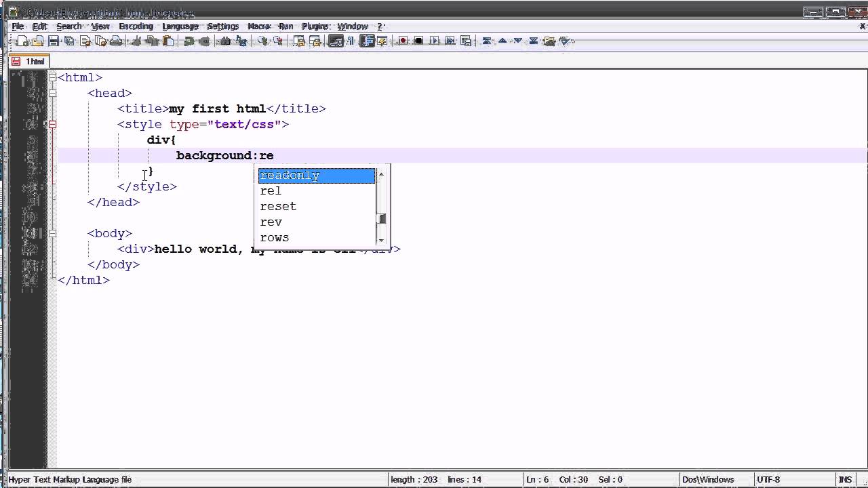Screen dimensions: 868x488
Task: Toggle the show all characters pilcrow button
Action: (x=351, y=41)
